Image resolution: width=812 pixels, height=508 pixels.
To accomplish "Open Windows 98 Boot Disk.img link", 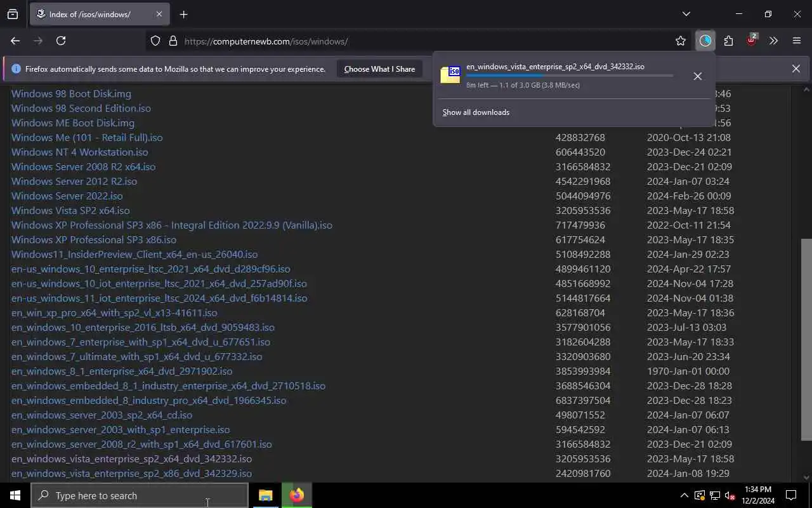I will pyautogui.click(x=71, y=93).
